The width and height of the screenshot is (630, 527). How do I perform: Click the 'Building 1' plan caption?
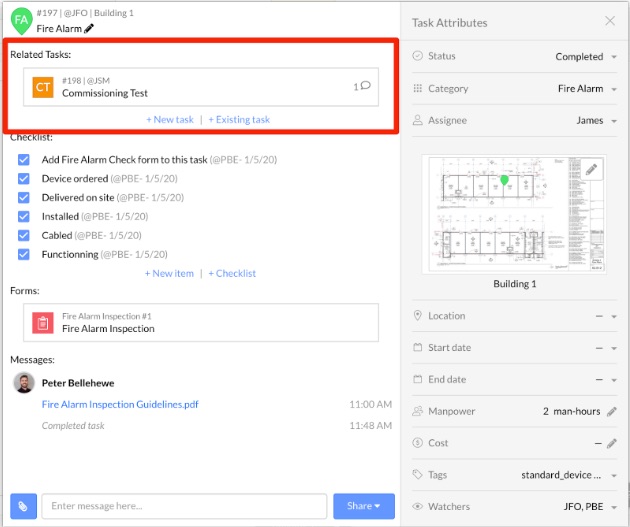click(515, 284)
